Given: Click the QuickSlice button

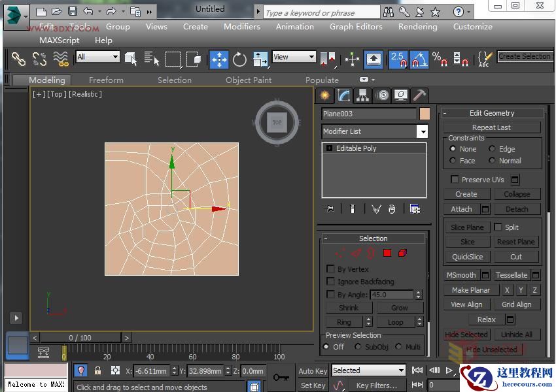Looking at the screenshot, I should point(467,256).
